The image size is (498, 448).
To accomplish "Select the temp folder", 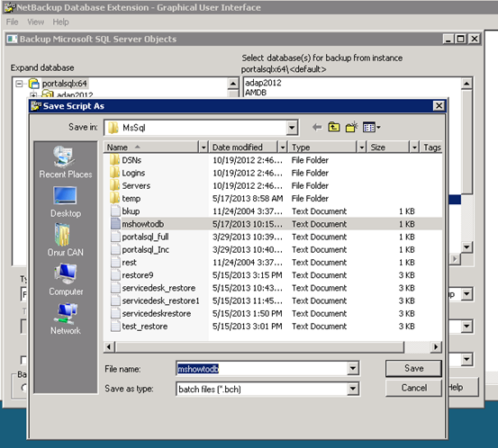I will 131,199.
